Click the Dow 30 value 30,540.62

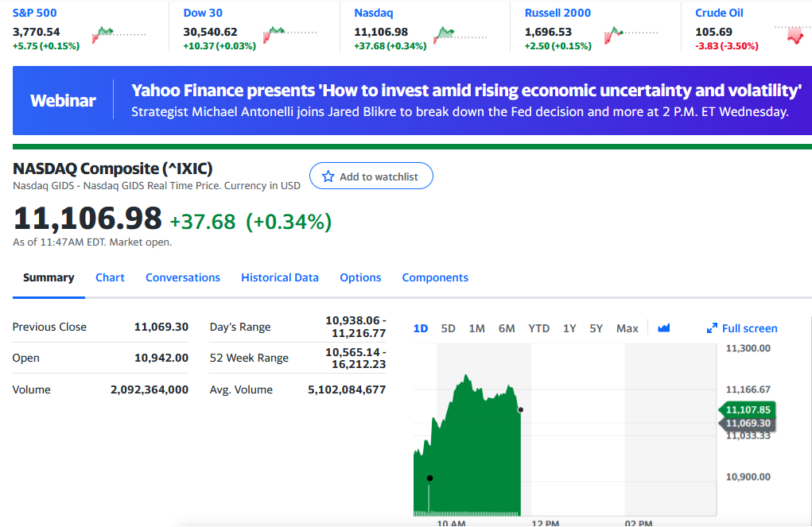point(210,32)
